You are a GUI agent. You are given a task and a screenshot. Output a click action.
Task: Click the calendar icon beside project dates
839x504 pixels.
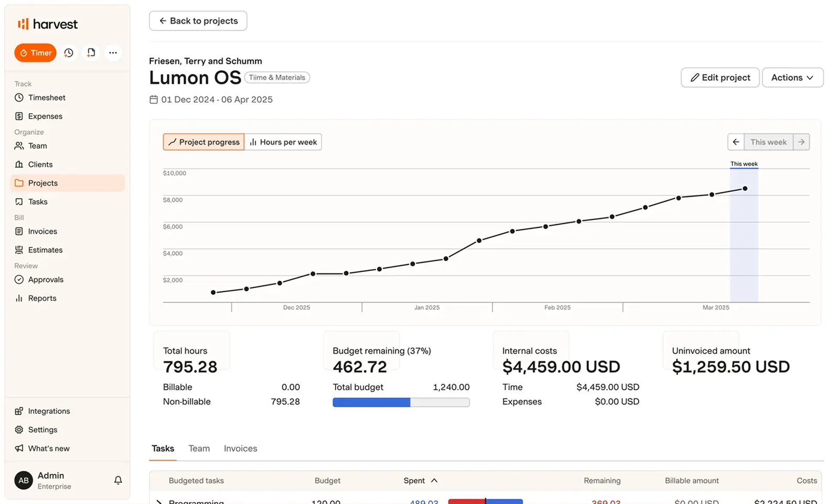tap(154, 100)
